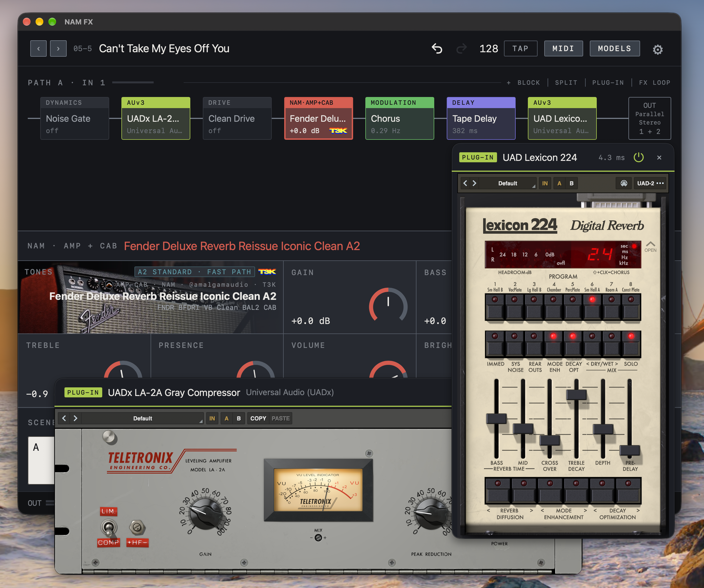
Task: Expand Lexicon OPEN panel arrow
Action: 650,246
